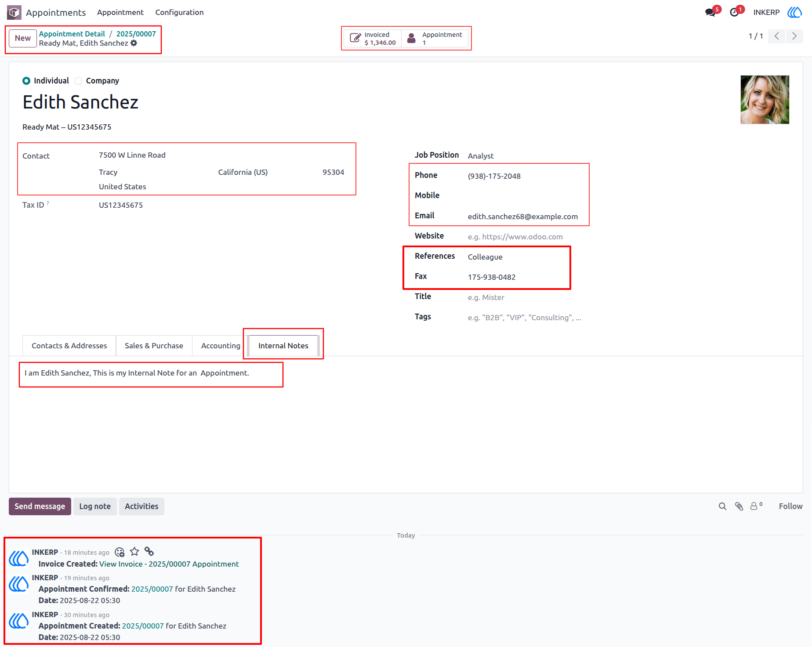Click the New button
The width and height of the screenshot is (812, 647).
pos(23,38)
